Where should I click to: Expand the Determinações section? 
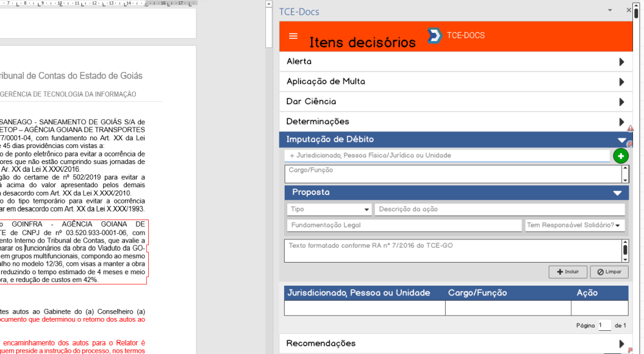[x=621, y=122]
